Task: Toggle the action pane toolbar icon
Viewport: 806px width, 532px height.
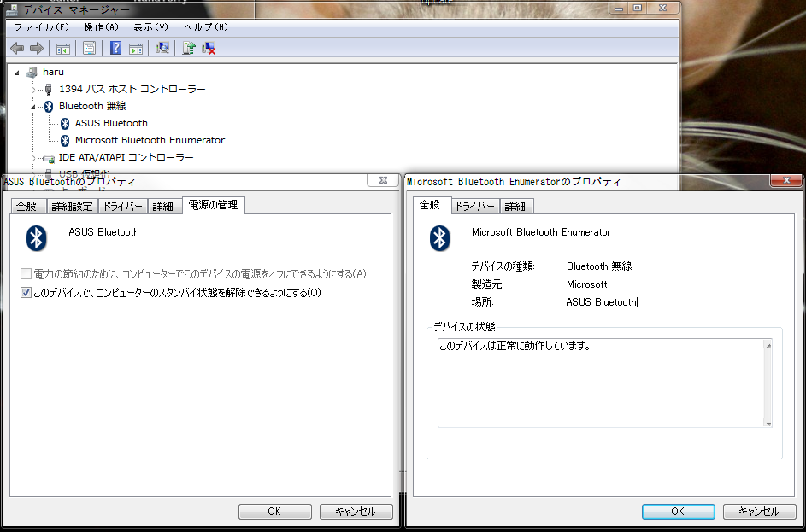Action: 136,49
